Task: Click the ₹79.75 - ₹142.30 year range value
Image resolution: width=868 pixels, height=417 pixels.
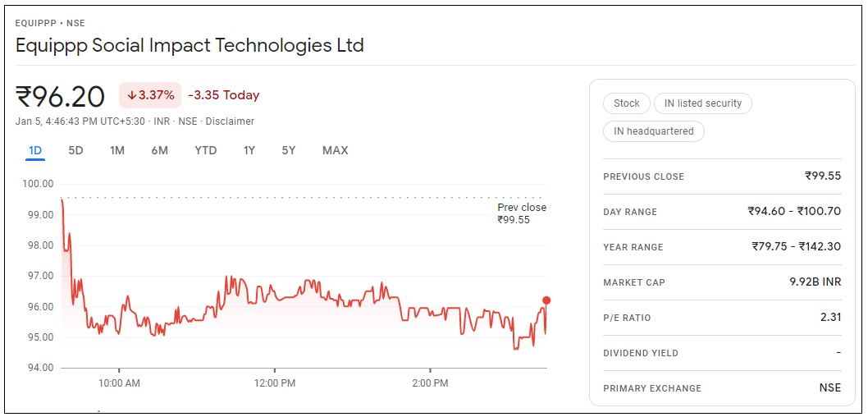Action: tap(796, 246)
